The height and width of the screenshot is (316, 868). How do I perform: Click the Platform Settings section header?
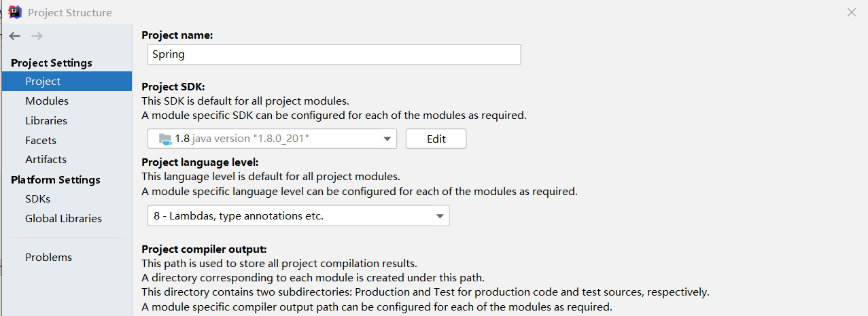pos(56,180)
